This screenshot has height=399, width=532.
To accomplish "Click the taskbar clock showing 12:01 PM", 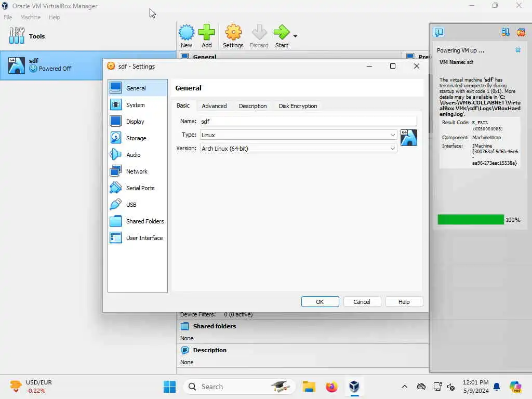I will point(476,387).
